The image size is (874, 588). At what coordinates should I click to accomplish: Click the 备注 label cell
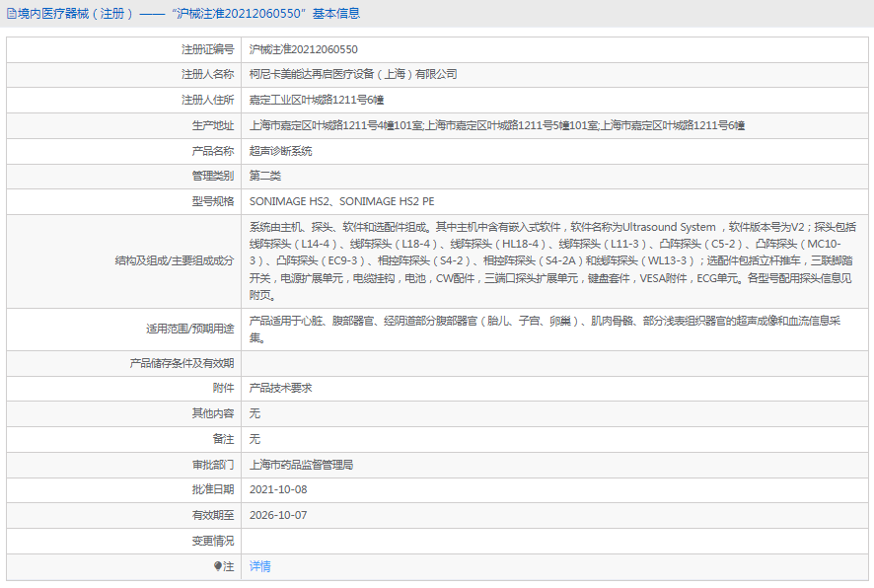click(123, 439)
